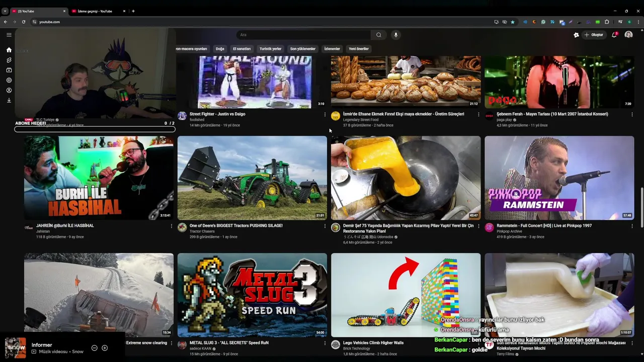Viewport: 644px width, 362px height.
Task: Click the star-shaped icon beside Oluştur
Action: pyautogui.click(x=576, y=35)
